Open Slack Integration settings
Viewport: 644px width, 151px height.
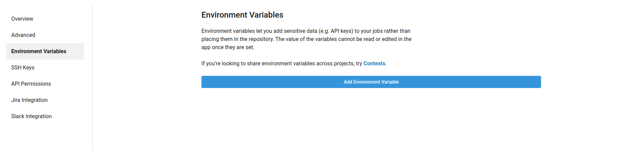[x=31, y=116]
